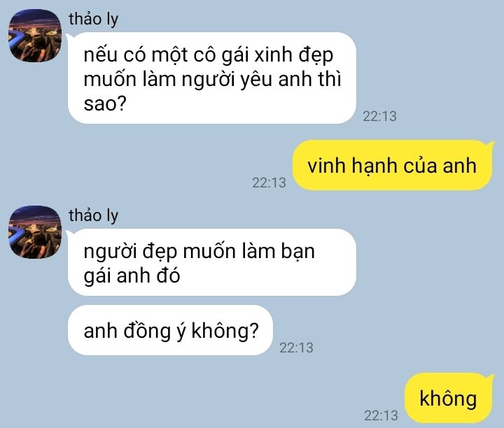
Task: Select the message starting 'nếu có một cô gái'
Action: 212,78
